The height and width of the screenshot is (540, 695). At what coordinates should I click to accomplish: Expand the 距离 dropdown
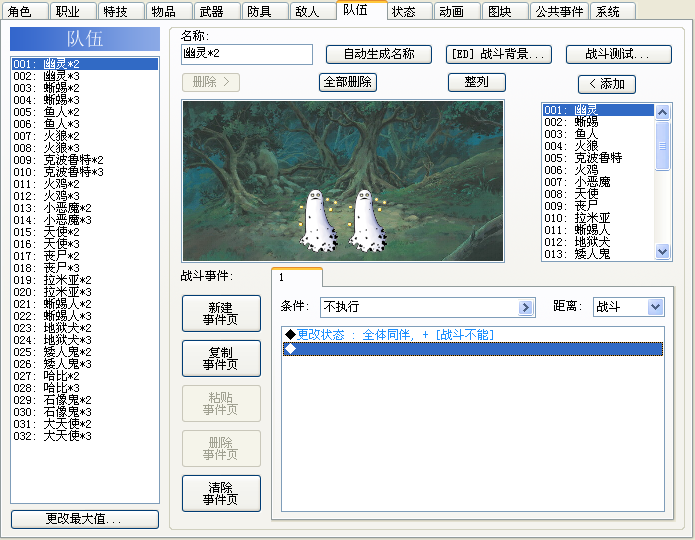[x=655, y=307]
